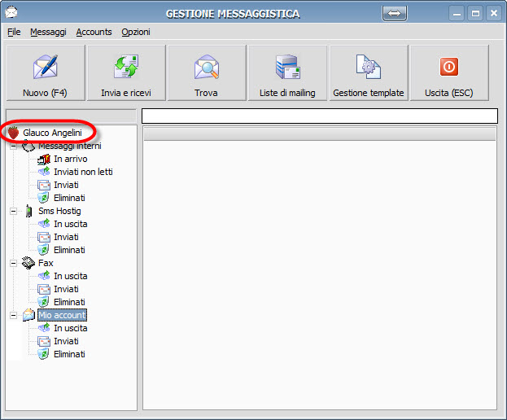Image resolution: width=507 pixels, height=420 pixels.
Task: Open the Inviati non letti folder
Action: (84, 172)
